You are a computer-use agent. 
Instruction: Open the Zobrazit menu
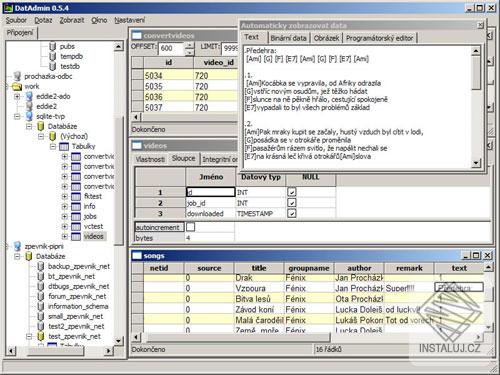(x=72, y=20)
